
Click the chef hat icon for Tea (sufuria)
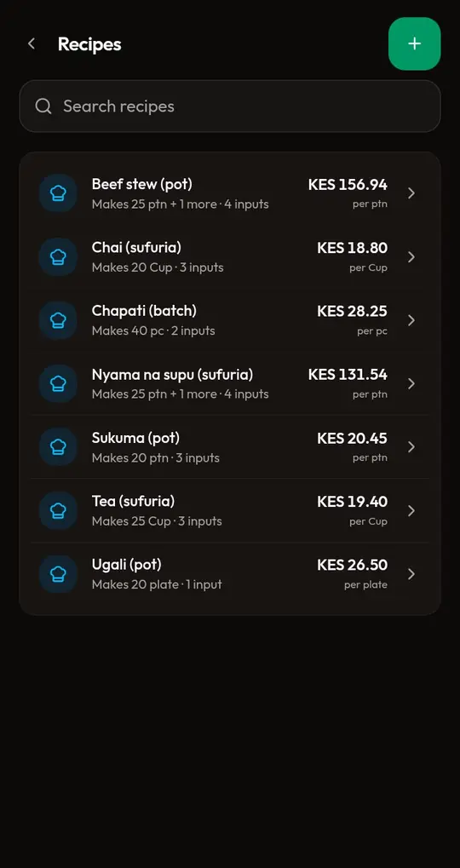58,510
